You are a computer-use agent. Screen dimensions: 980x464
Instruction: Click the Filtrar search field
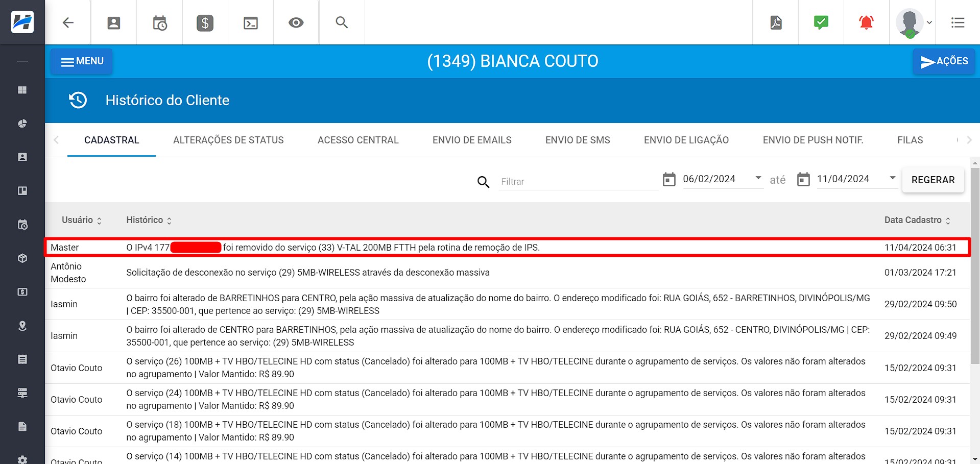coord(579,181)
